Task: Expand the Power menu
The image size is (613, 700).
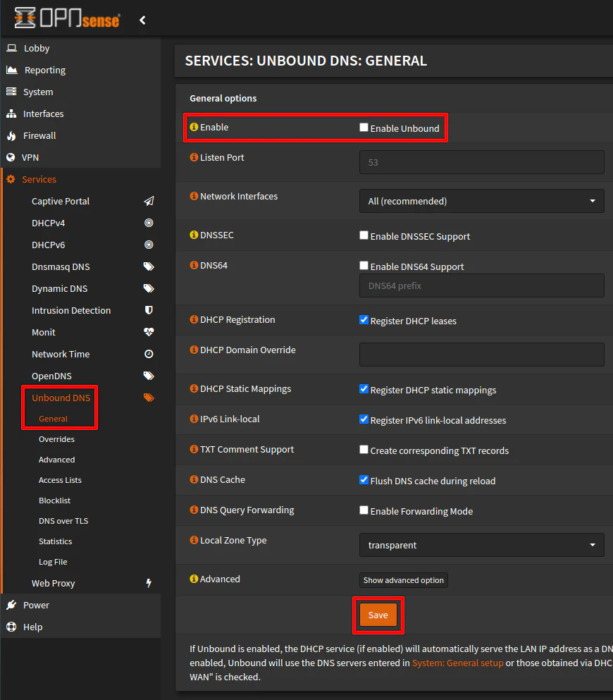Action: [80, 605]
